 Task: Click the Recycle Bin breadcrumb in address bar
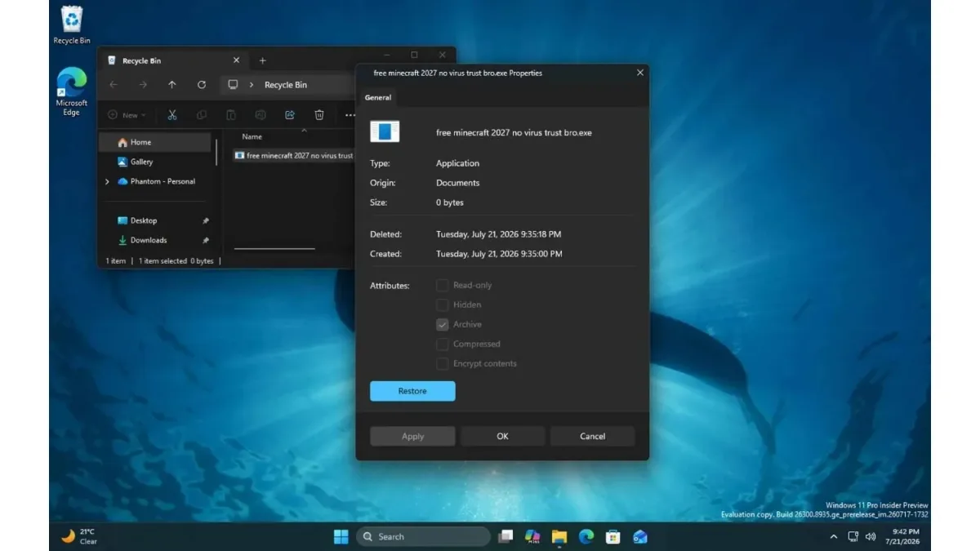pyautogui.click(x=286, y=85)
